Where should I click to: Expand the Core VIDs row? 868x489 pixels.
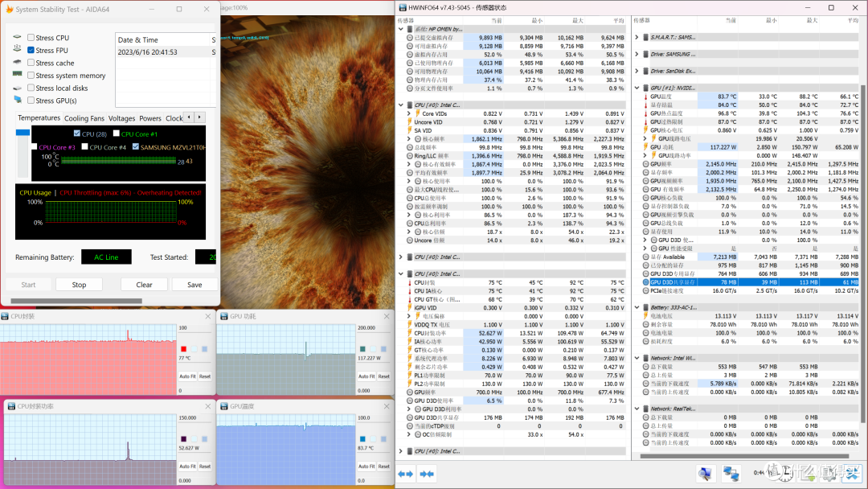pos(409,113)
